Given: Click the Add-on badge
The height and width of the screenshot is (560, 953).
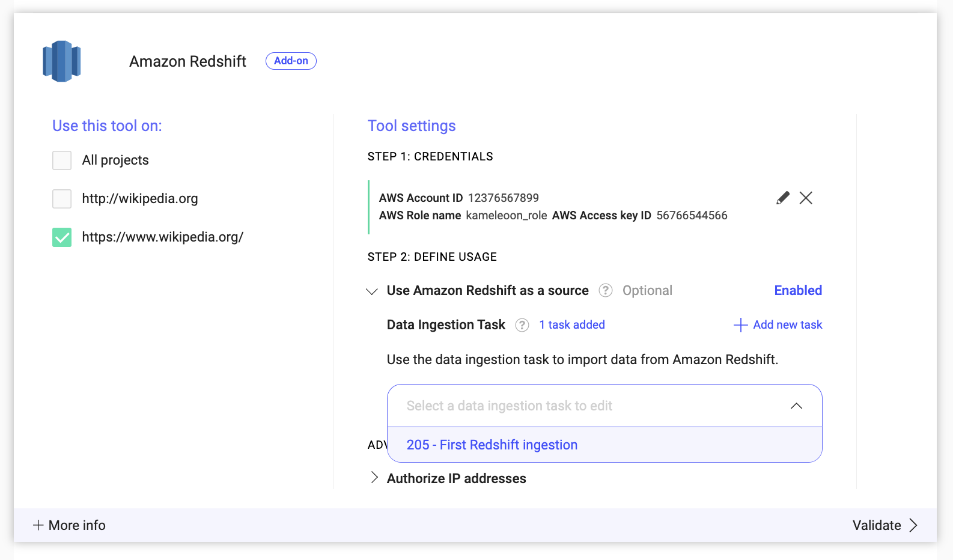Looking at the screenshot, I should pos(291,61).
